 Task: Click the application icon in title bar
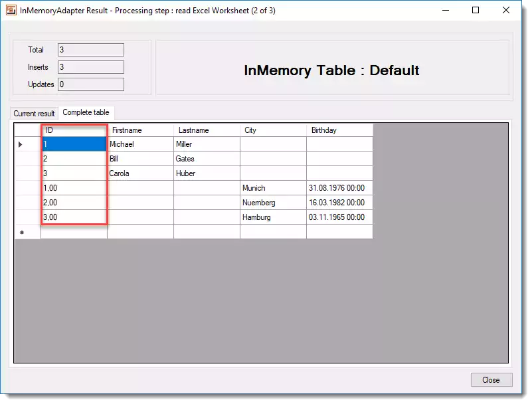coord(11,10)
